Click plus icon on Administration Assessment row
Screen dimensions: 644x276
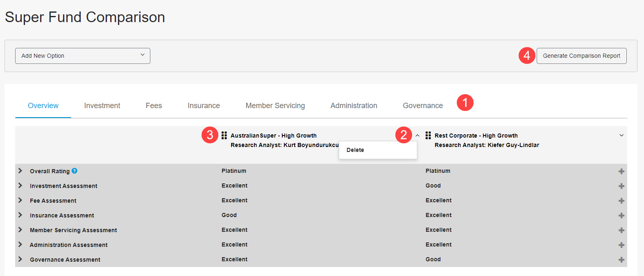point(621,245)
